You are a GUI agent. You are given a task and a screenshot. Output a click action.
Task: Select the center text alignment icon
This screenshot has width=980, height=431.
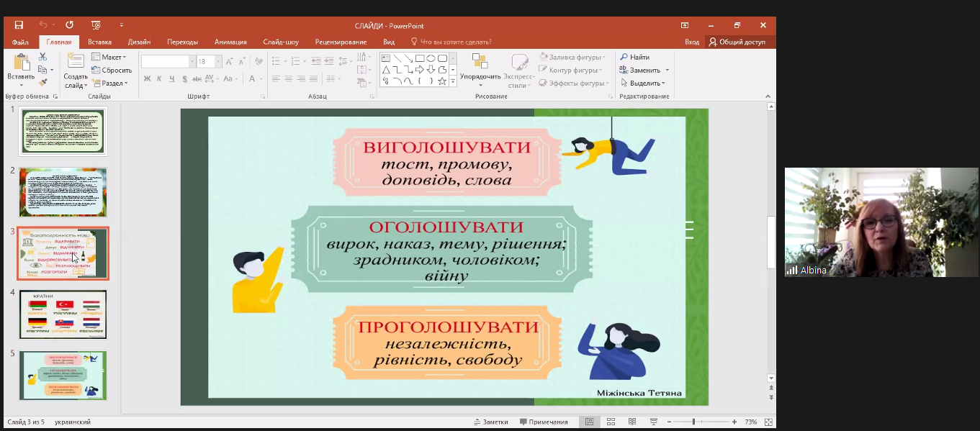(289, 79)
